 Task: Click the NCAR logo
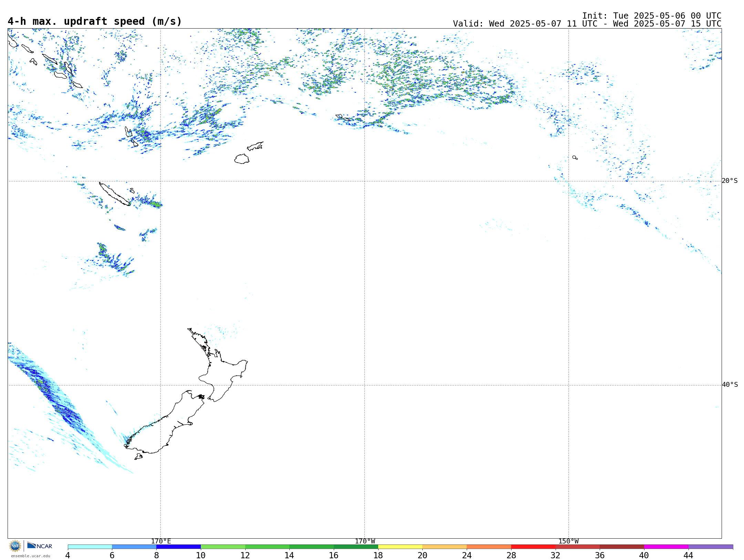pyautogui.click(x=40, y=546)
